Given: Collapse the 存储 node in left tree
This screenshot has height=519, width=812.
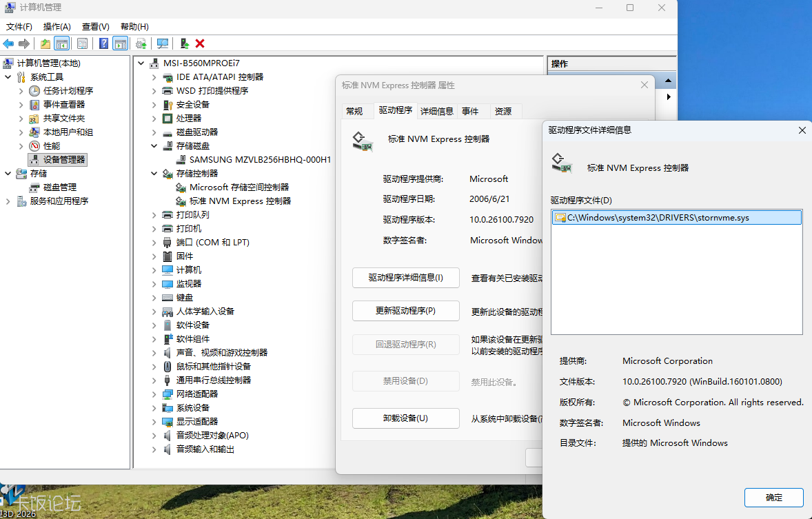Looking at the screenshot, I should click(x=8, y=174).
